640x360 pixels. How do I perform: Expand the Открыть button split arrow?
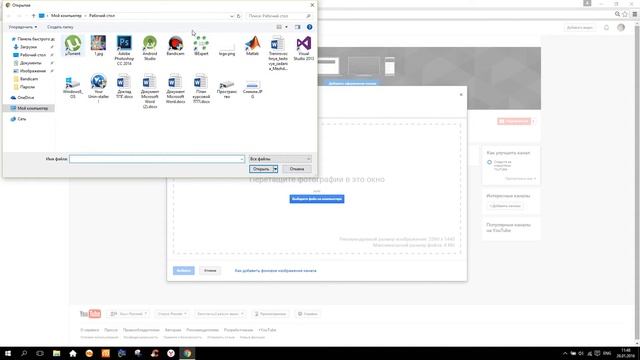(x=276, y=169)
